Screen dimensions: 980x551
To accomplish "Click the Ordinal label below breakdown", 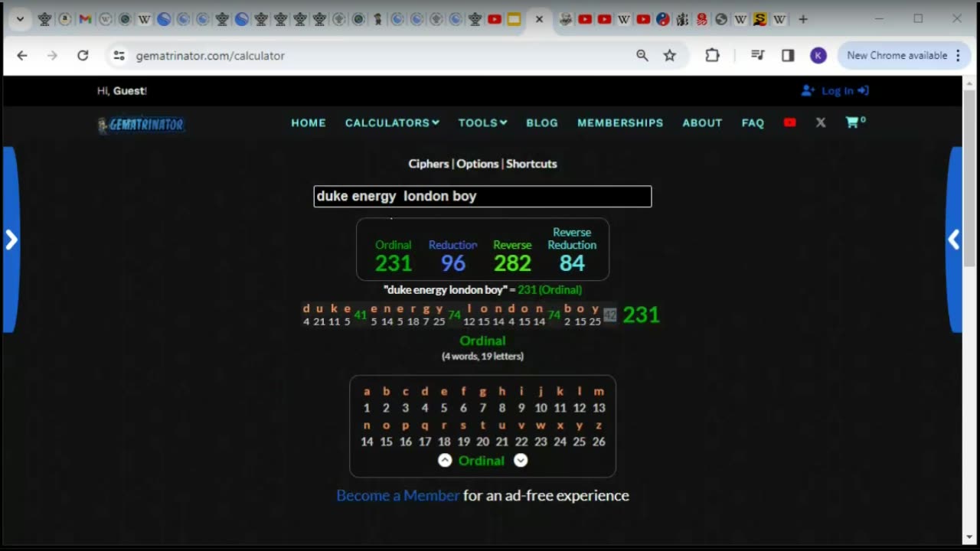I will tap(482, 341).
